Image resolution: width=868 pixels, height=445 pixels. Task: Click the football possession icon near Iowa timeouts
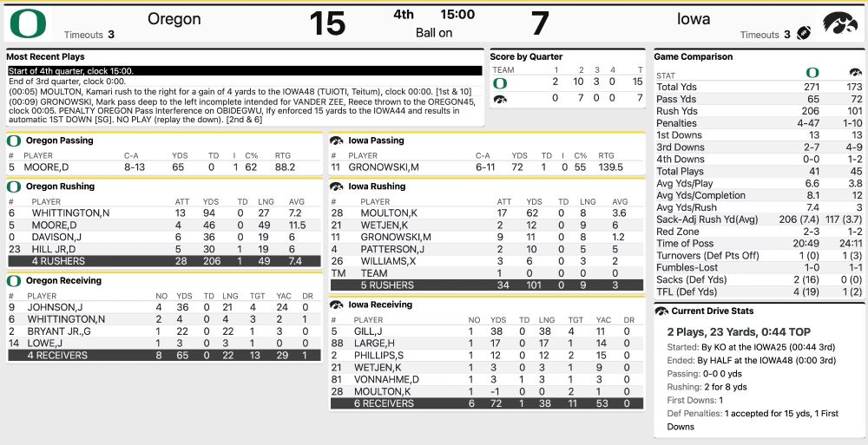[803, 33]
